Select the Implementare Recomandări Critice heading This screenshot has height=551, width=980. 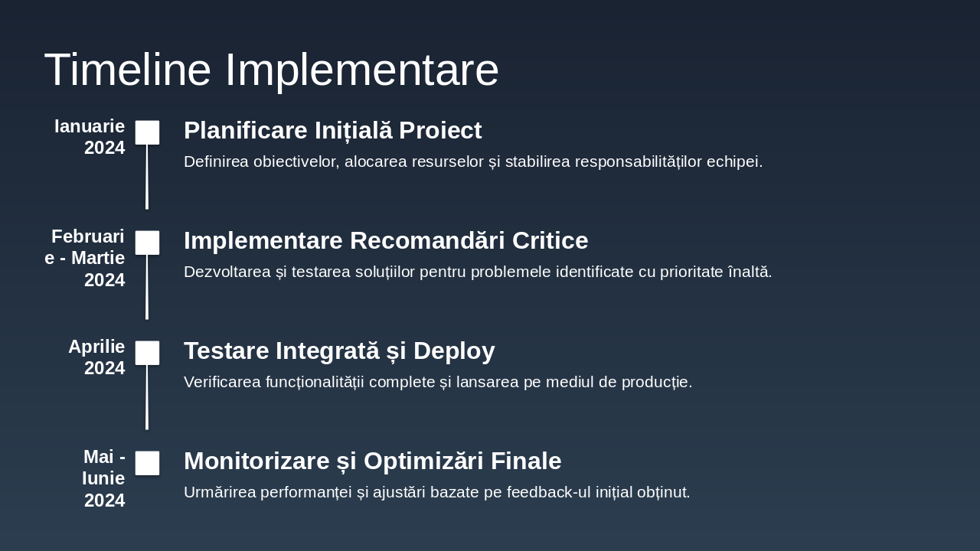386,240
